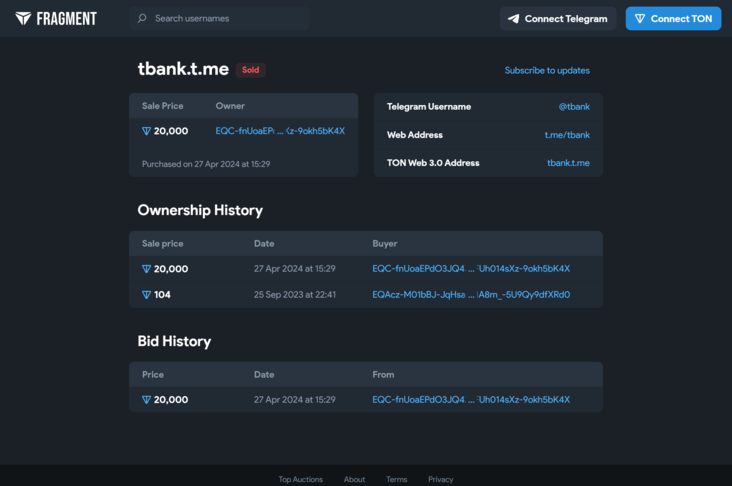Viewport: 732px width, 486px height.
Task: Click TON icon in first Ownership History row
Action: [146, 269]
